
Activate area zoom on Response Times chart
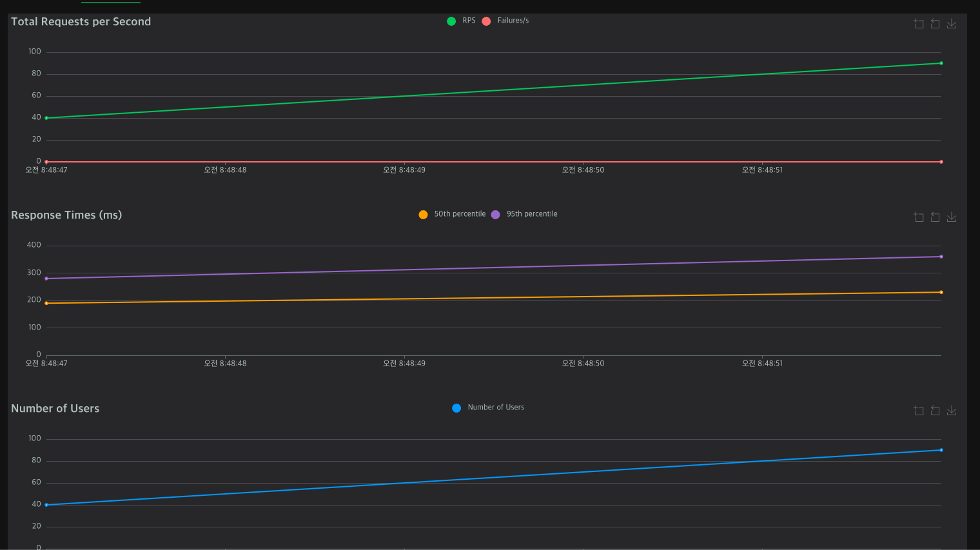(919, 217)
